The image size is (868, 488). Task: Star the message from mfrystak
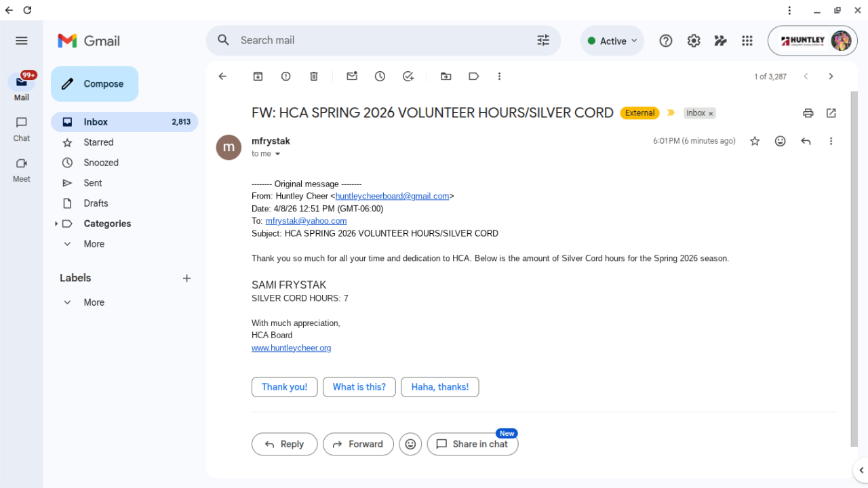[755, 141]
